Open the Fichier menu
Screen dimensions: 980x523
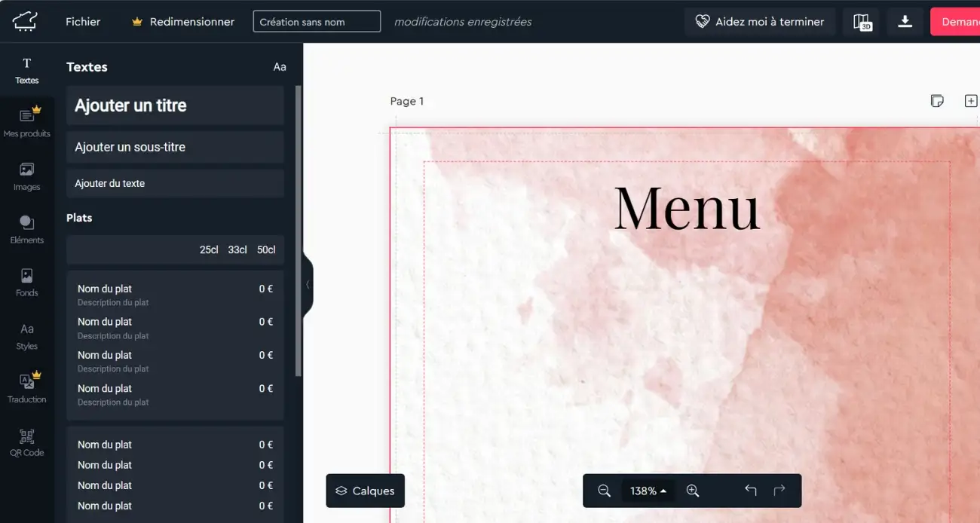tap(83, 21)
